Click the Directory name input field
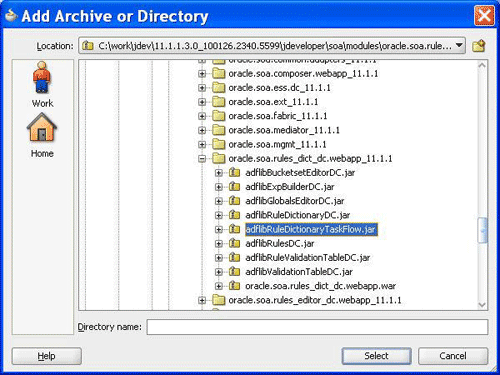The height and width of the screenshot is (375, 500). [317, 327]
